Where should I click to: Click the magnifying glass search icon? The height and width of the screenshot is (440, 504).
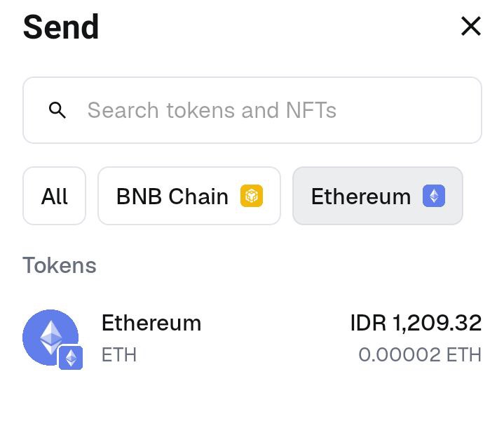tap(57, 110)
